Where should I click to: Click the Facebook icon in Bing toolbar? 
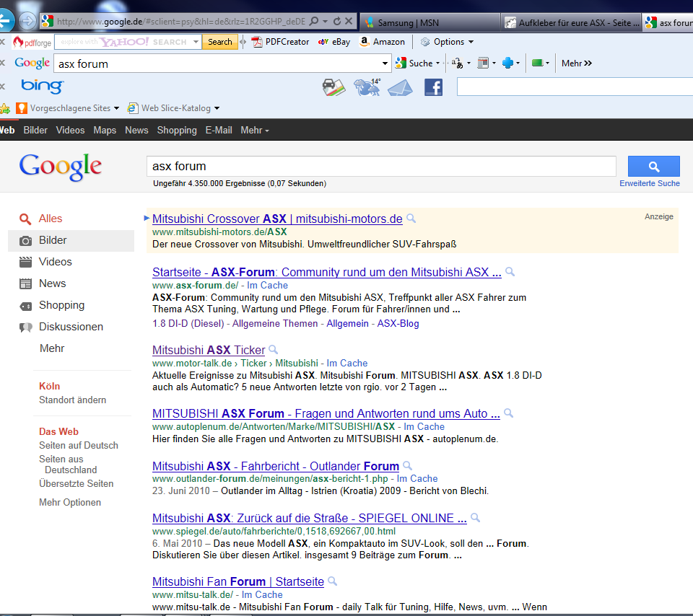coord(433,87)
